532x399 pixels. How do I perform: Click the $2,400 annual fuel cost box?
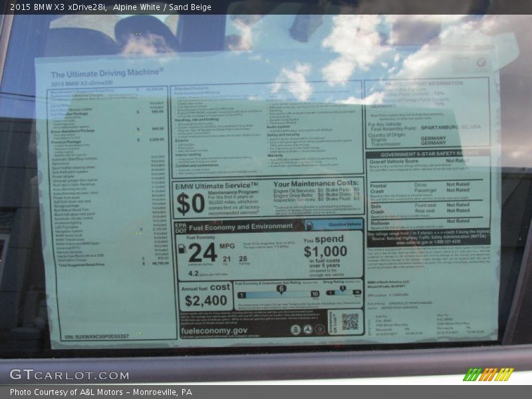coord(204,300)
